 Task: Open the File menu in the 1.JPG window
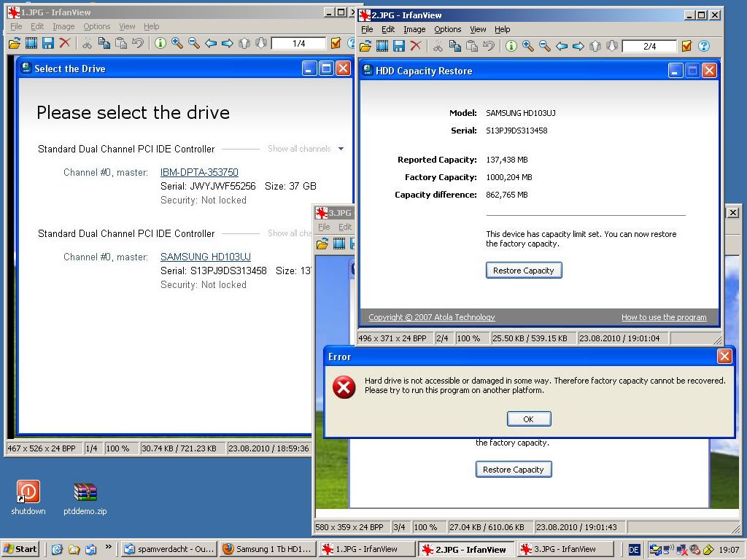[x=16, y=26]
